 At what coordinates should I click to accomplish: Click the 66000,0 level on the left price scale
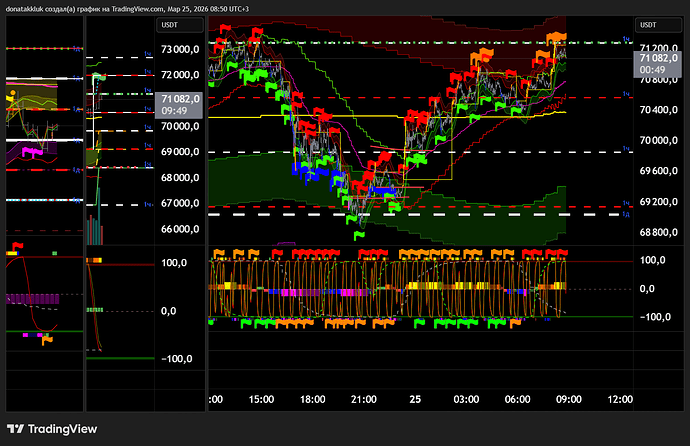click(182, 229)
